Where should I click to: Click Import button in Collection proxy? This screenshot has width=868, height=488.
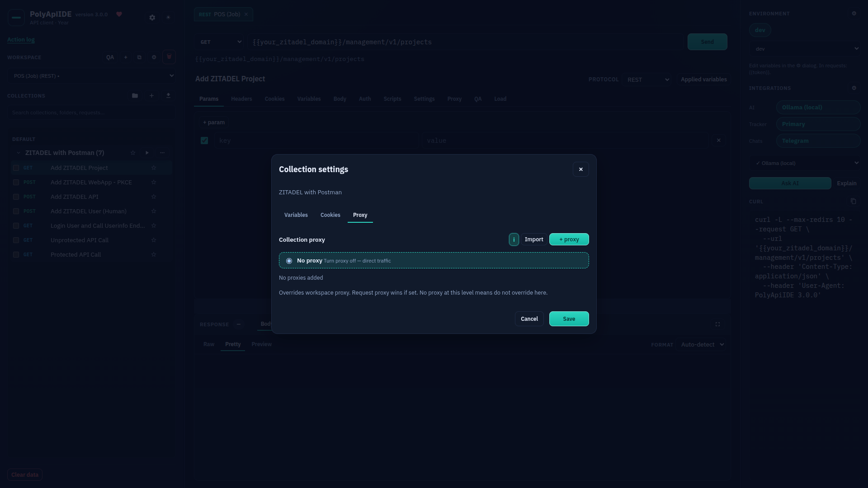[x=534, y=239]
